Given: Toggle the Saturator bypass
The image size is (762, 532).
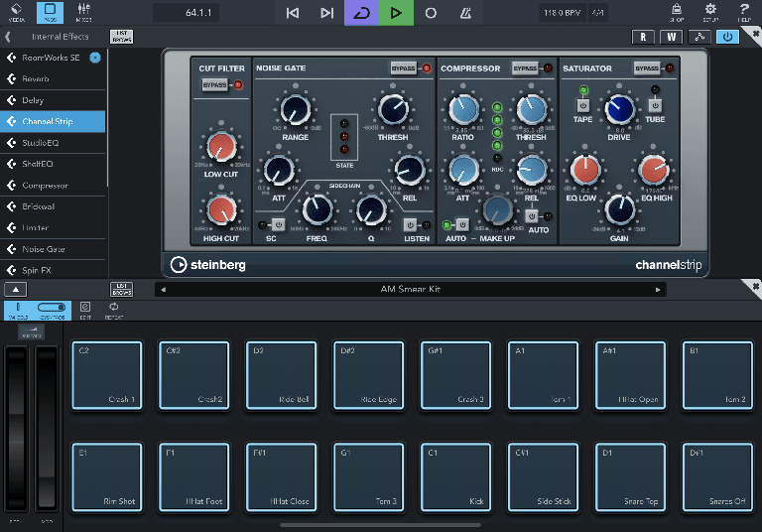Looking at the screenshot, I should click(x=647, y=68).
